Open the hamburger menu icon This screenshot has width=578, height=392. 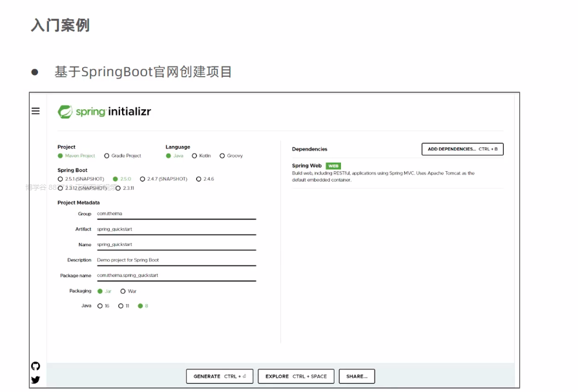[36, 111]
